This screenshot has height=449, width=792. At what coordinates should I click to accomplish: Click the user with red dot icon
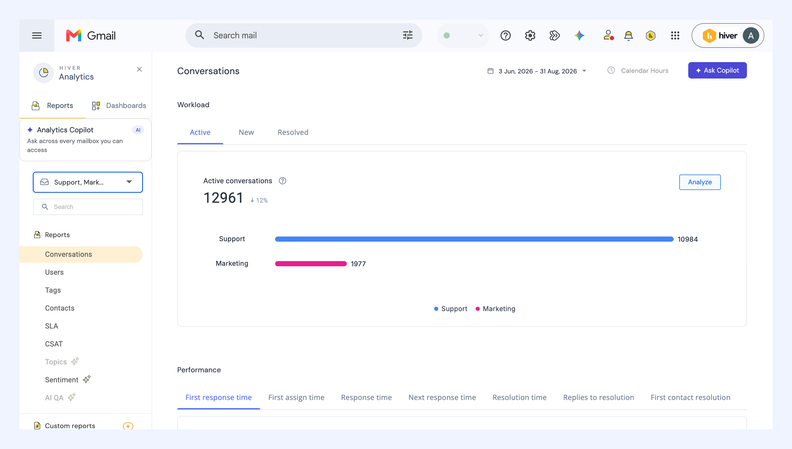(x=608, y=35)
